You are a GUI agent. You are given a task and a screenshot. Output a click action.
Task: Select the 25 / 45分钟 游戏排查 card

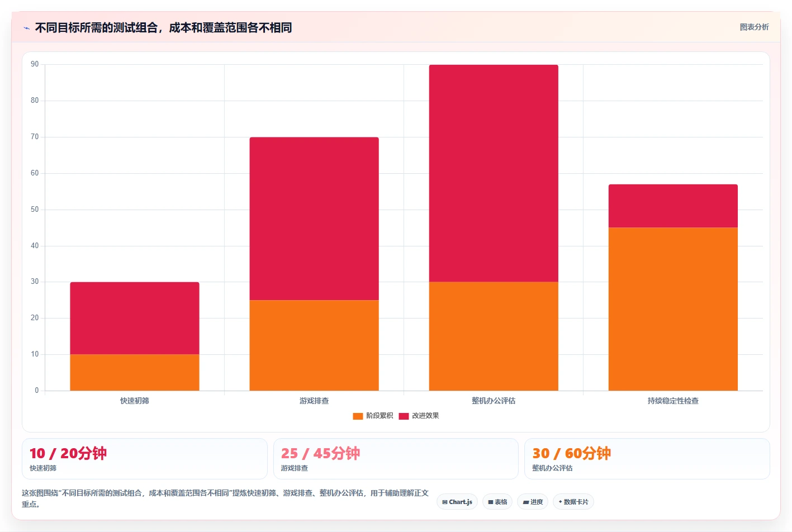tap(396, 459)
